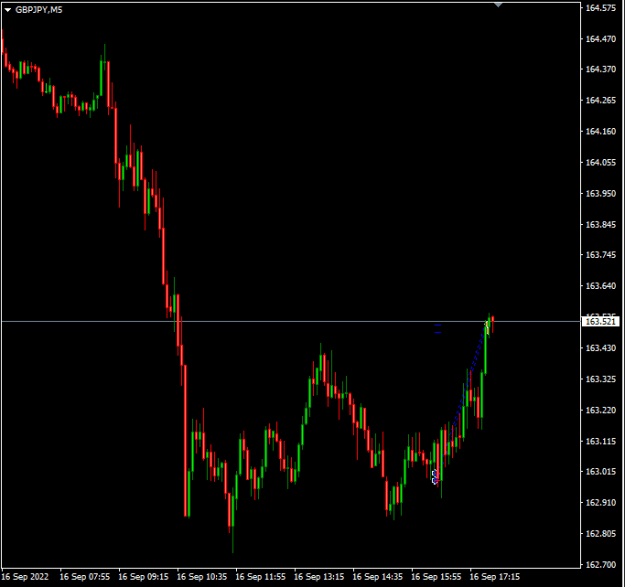This screenshot has width=625, height=587.
Task: Click the 162.805 price scale label
Action: coord(600,534)
